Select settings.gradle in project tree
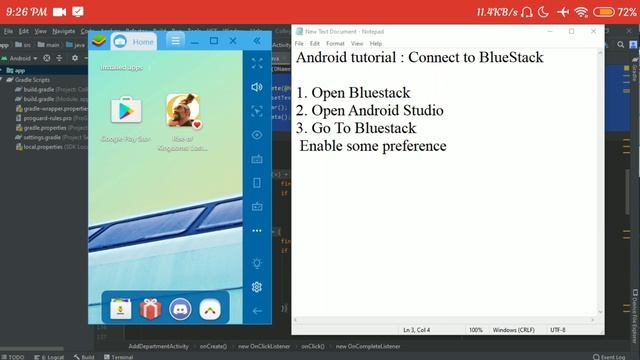 (51, 137)
